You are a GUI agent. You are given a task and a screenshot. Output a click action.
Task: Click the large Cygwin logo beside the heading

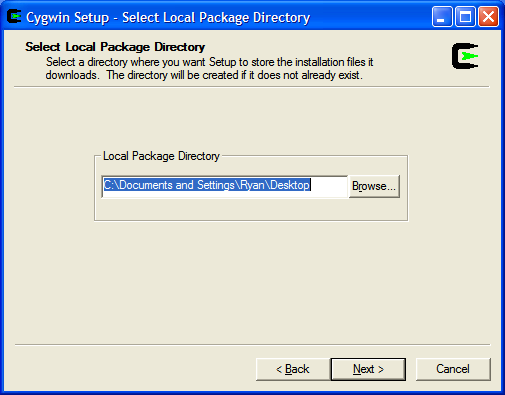click(465, 56)
